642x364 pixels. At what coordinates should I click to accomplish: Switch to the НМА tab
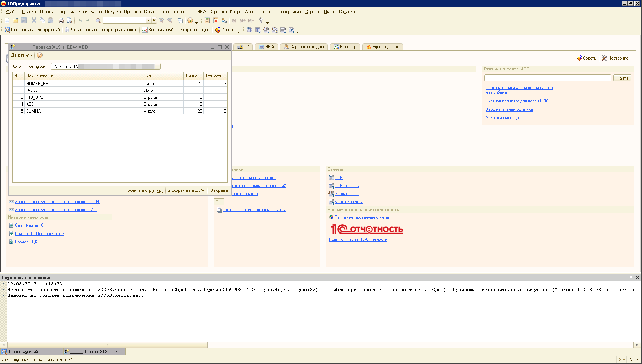coord(266,47)
